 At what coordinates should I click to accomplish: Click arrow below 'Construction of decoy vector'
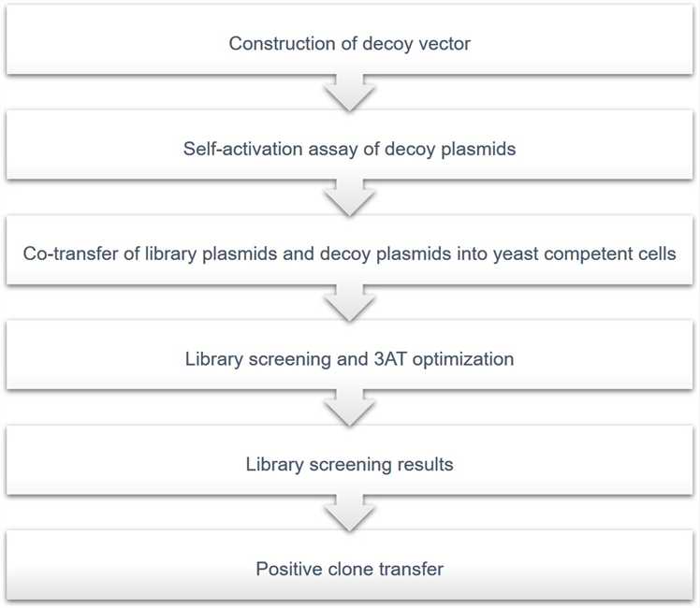(x=350, y=93)
